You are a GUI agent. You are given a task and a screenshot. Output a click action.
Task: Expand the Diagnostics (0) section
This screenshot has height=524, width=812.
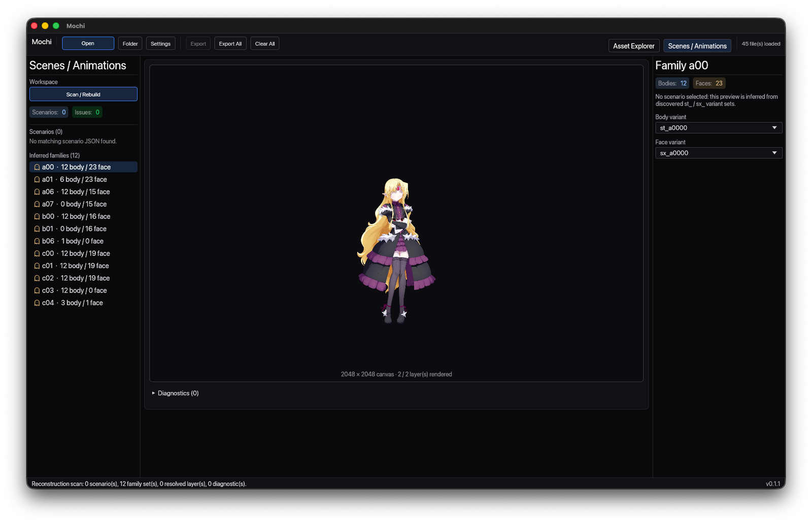click(x=175, y=393)
